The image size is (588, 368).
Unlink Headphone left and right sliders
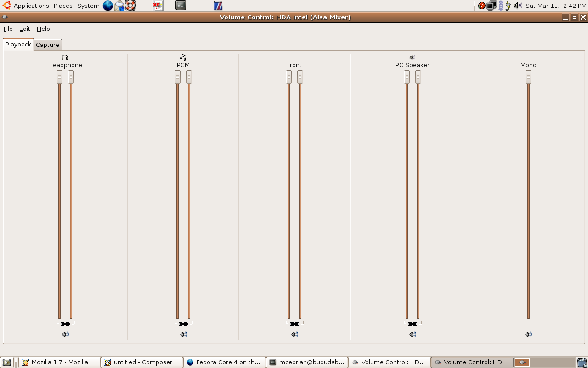[65, 324]
